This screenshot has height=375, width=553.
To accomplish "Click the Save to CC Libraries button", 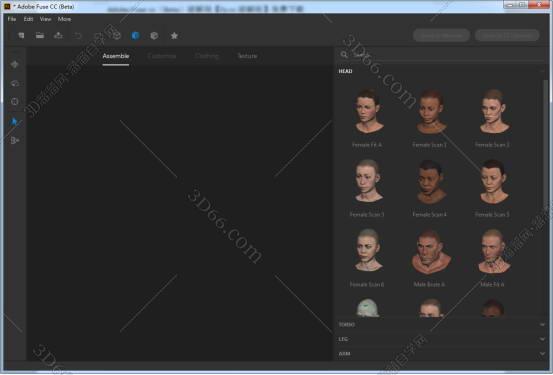I will click(x=507, y=35).
